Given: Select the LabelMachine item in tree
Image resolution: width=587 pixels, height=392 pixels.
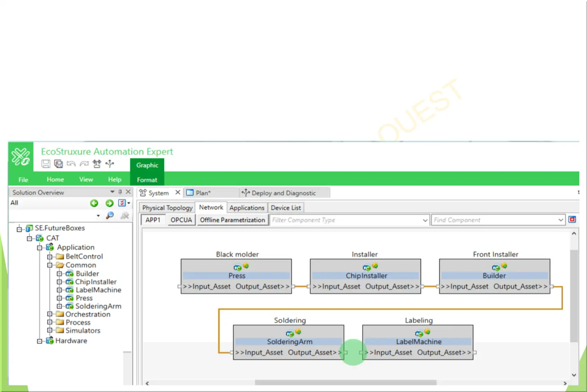Looking at the screenshot, I should click(x=98, y=290).
